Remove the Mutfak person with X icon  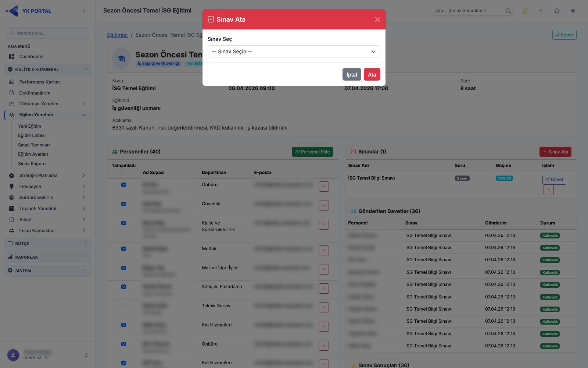(323, 250)
